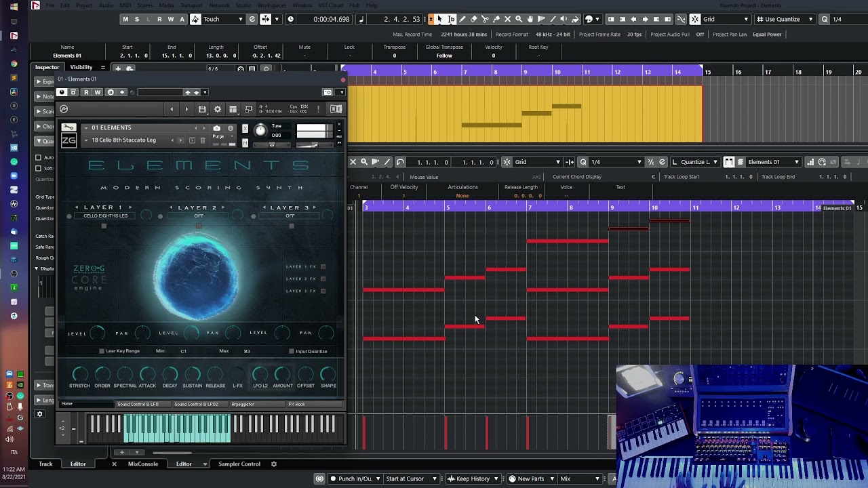Open Kontakt options gear icon
This screenshot has width=868, height=488.
(218, 109)
